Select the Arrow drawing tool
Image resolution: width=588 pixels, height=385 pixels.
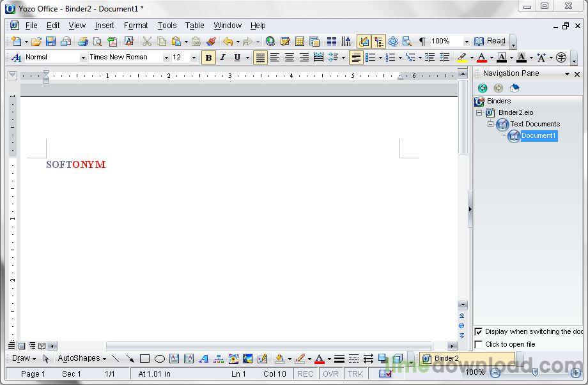130,359
